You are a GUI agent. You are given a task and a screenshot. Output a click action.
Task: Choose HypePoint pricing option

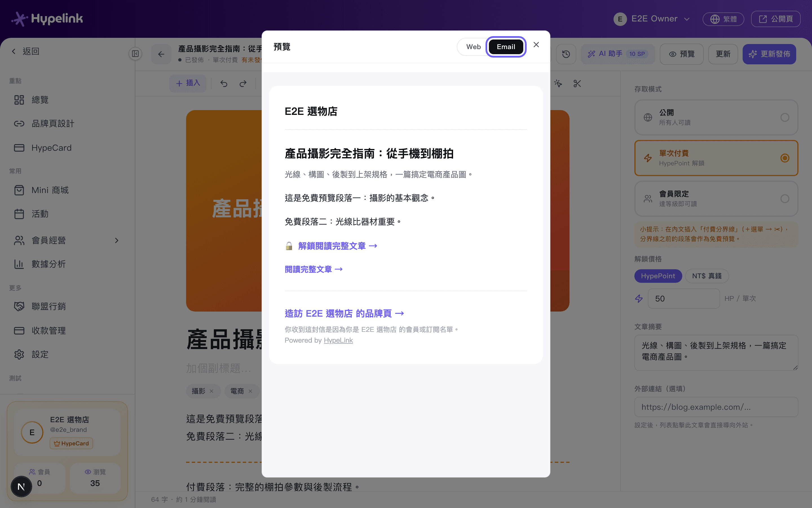(658, 276)
